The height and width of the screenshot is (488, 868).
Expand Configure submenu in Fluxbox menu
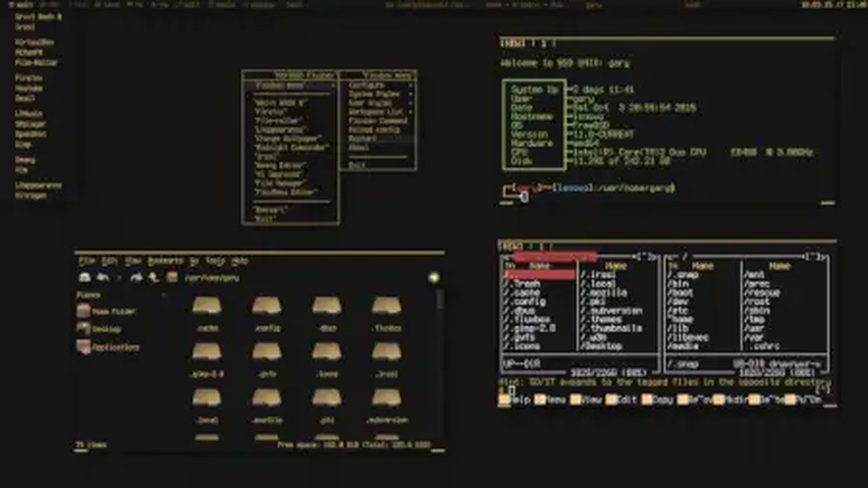[377, 85]
